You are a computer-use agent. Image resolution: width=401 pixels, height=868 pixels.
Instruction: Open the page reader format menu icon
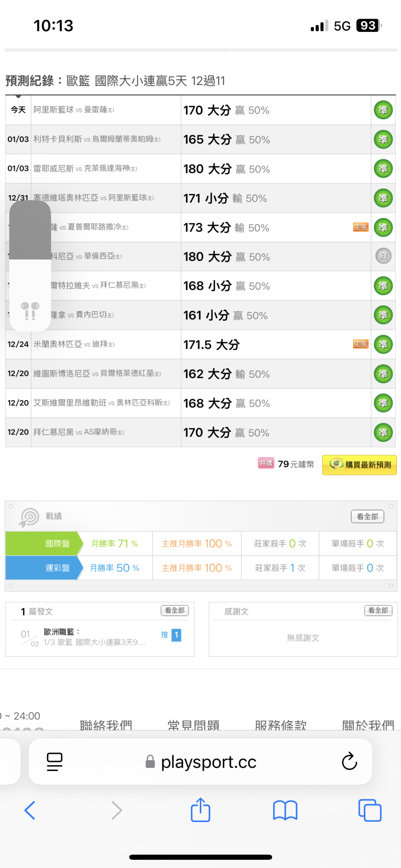point(55,762)
